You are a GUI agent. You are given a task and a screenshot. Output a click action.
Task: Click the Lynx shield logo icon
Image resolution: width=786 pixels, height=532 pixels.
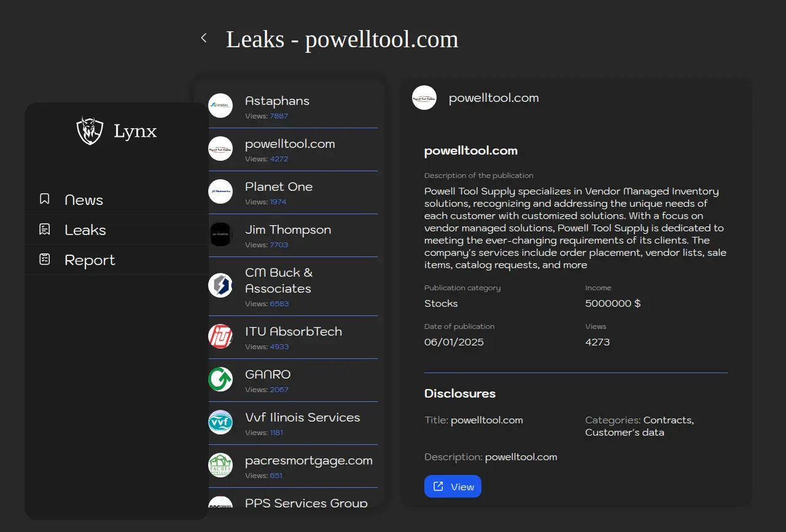90,131
